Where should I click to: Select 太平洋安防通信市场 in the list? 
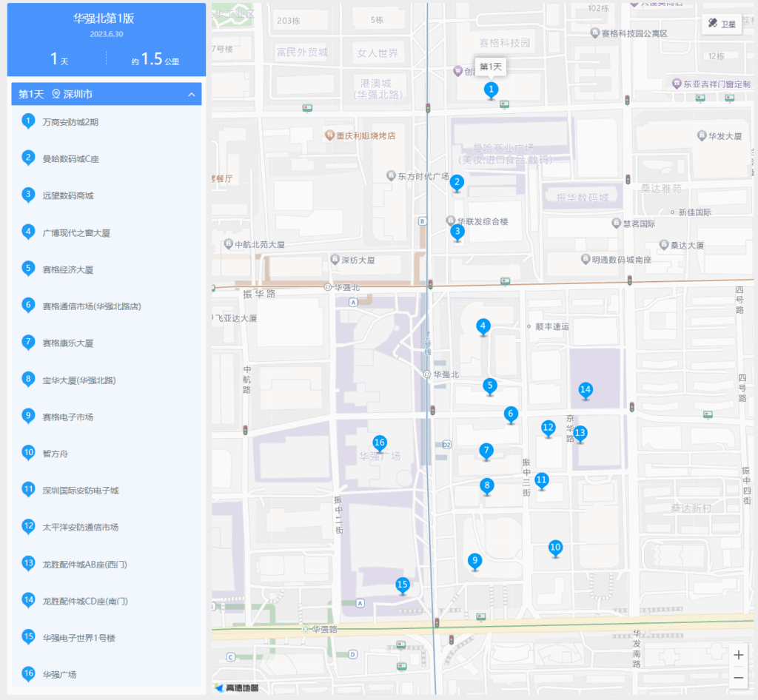[x=107, y=527]
